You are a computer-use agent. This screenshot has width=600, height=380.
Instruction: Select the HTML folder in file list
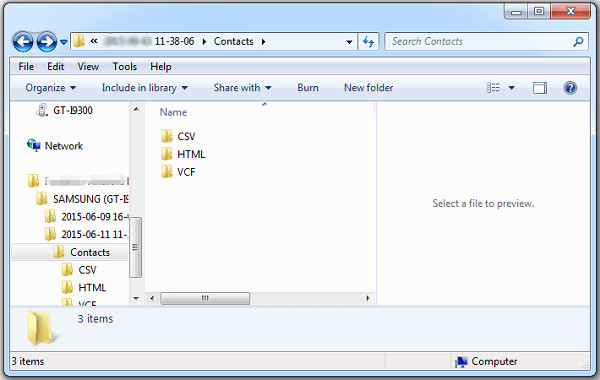pyautogui.click(x=183, y=154)
